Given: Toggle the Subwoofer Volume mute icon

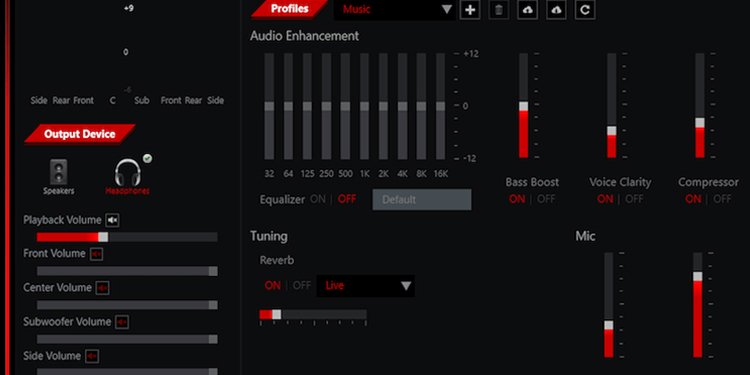Looking at the screenshot, I should tap(122, 322).
